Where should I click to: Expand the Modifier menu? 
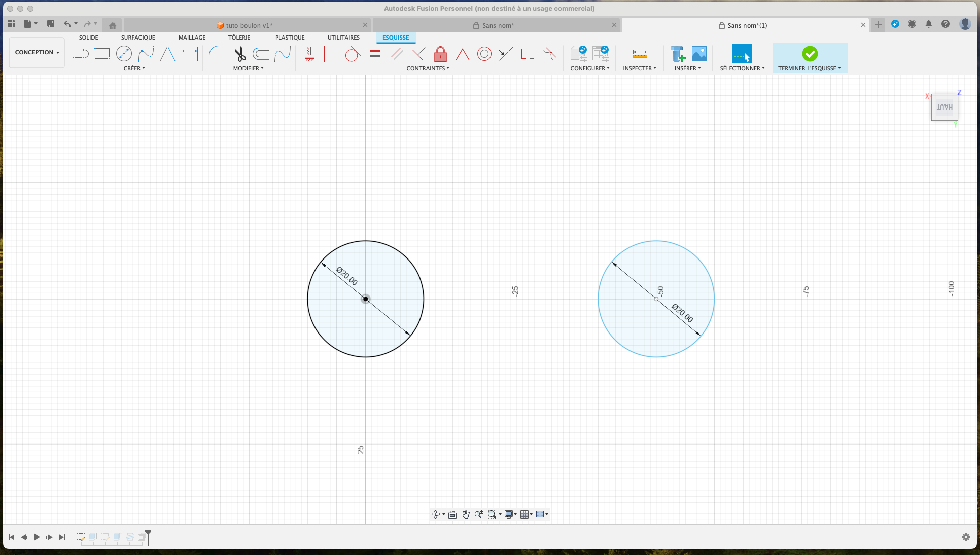[249, 68]
